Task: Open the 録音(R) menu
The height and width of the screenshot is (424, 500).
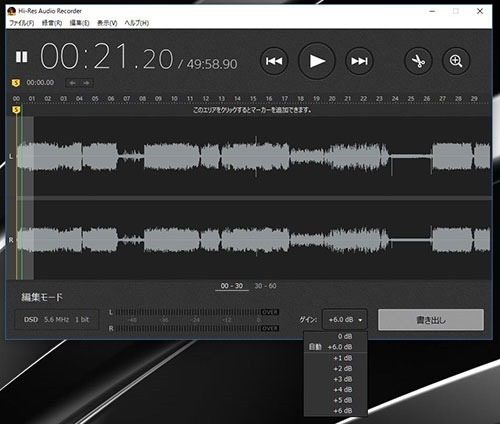Action: 52,23
